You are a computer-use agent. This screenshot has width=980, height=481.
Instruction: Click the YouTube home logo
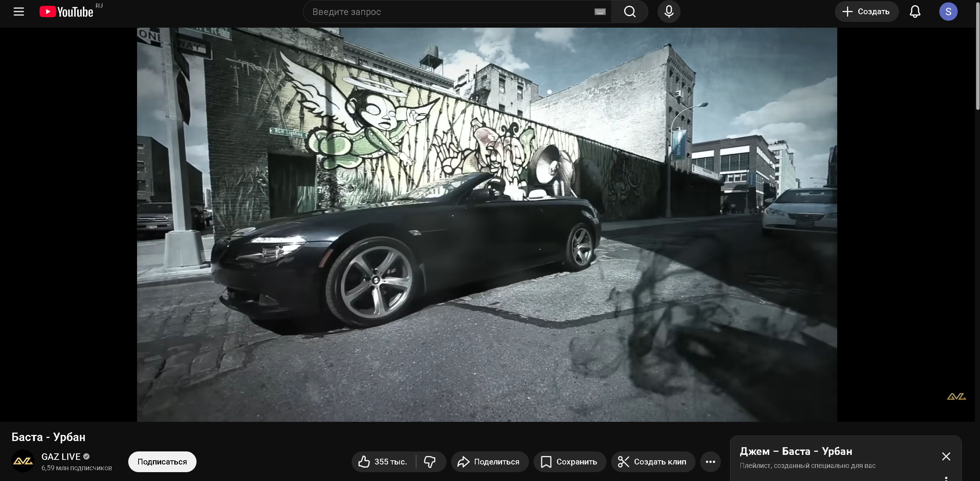pyautogui.click(x=66, y=12)
